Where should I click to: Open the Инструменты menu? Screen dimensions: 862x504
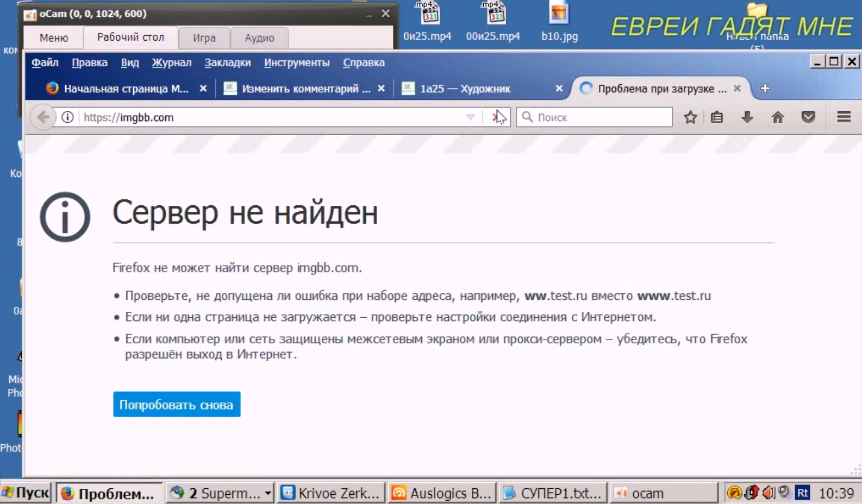pyautogui.click(x=297, y=62)
